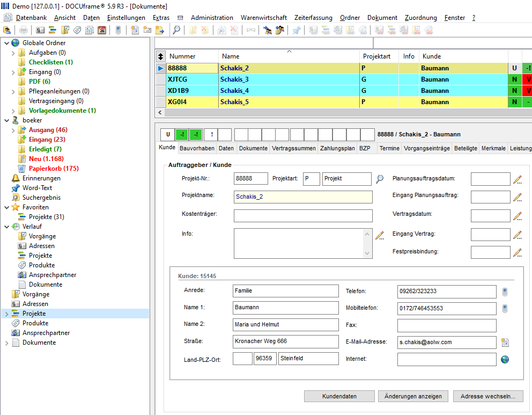Click the icon after the Extras menu

tap(180, 18)
